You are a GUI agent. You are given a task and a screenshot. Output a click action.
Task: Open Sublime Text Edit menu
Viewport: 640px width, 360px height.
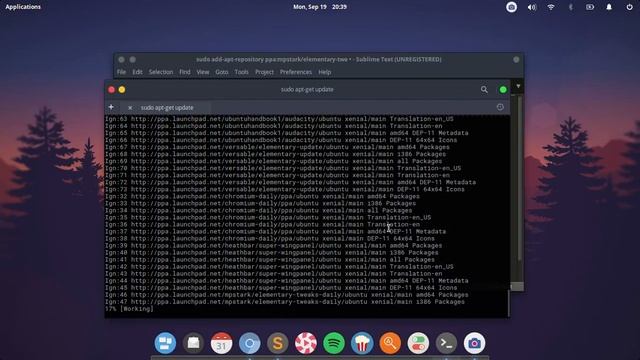[137, 72]
